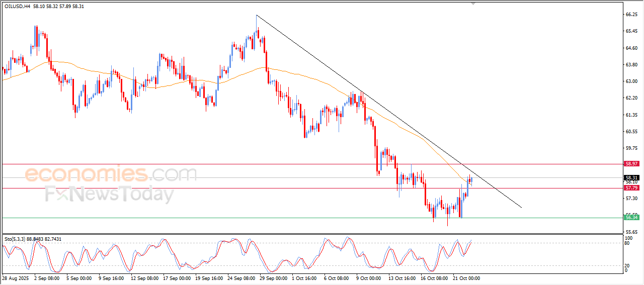This screenshot has height=285, width=644.
Task: Click the 60.55 price axis label
Action: pos(631,132)
